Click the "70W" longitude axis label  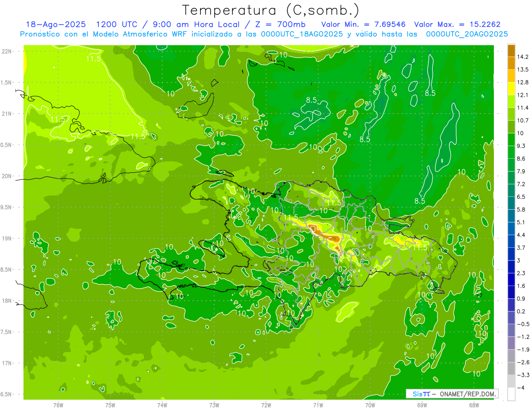point(370,405)
